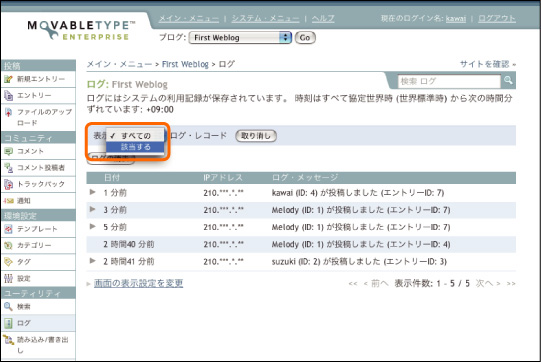Expand the 1 分前 log row
Viewport: 541px width, 362px height.
click(92, 192)
